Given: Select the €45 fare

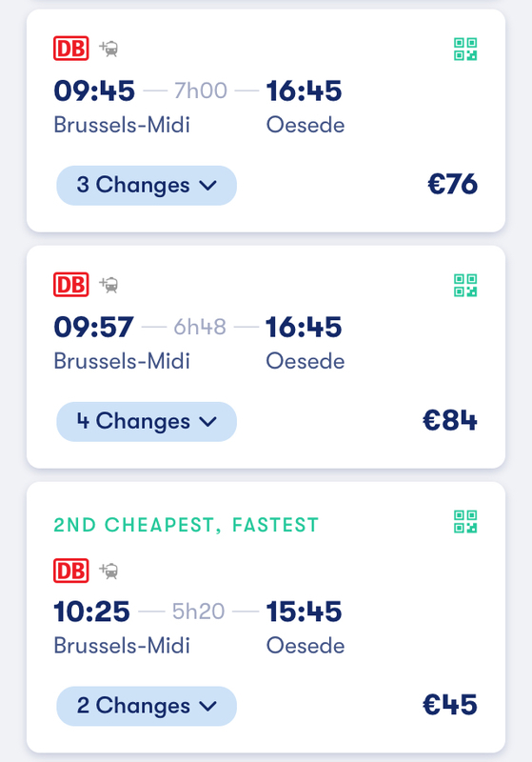Looking at the screenshot, I should 450,705.
